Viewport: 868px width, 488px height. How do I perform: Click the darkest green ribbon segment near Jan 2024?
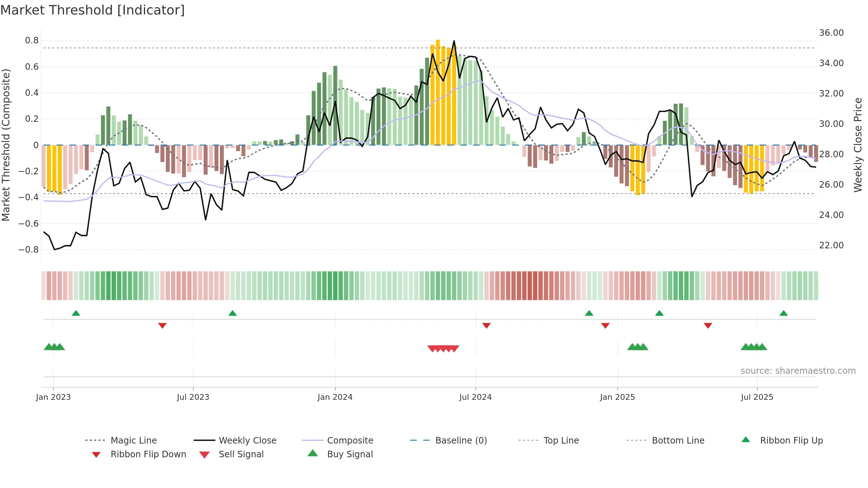335,286
